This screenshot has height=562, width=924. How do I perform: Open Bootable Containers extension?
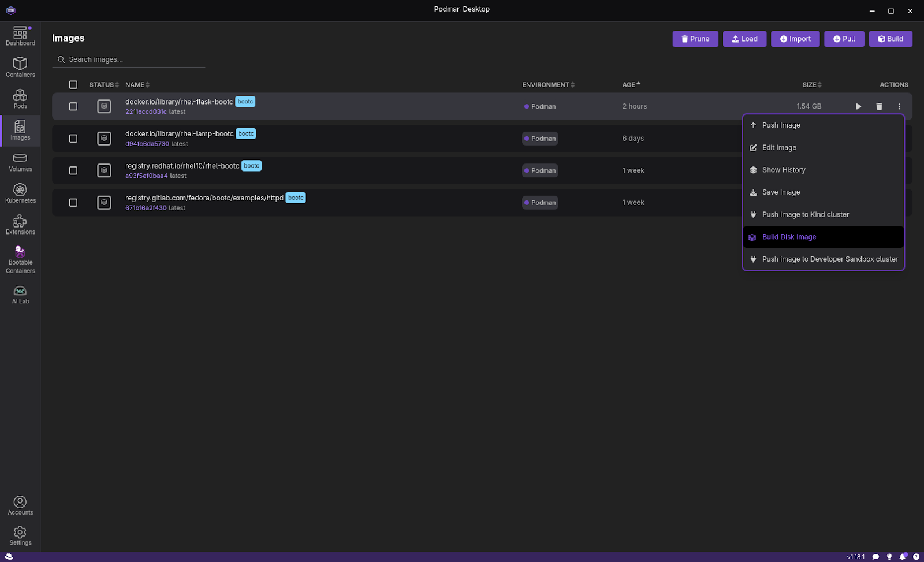pyautogui.click(x=20, y=259)
